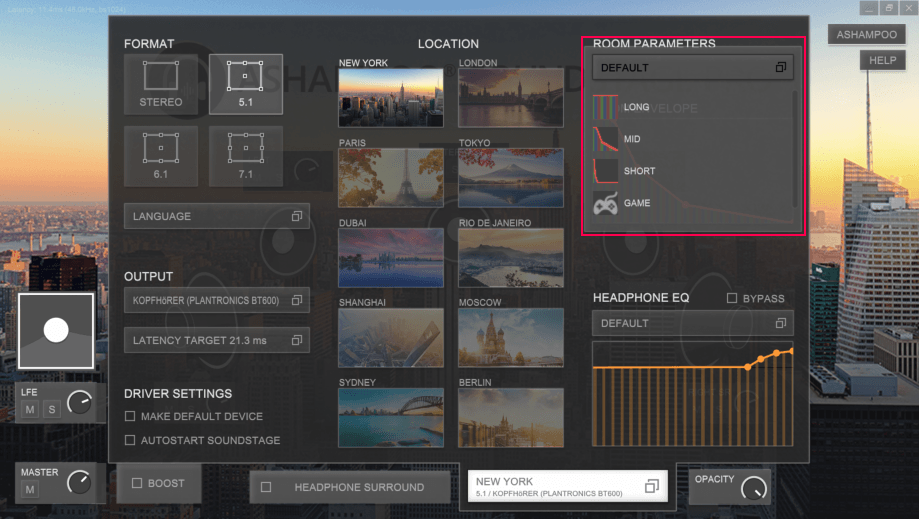Open the Language dropdown
This screenshot has height=519, width=919.
point(217,216)
